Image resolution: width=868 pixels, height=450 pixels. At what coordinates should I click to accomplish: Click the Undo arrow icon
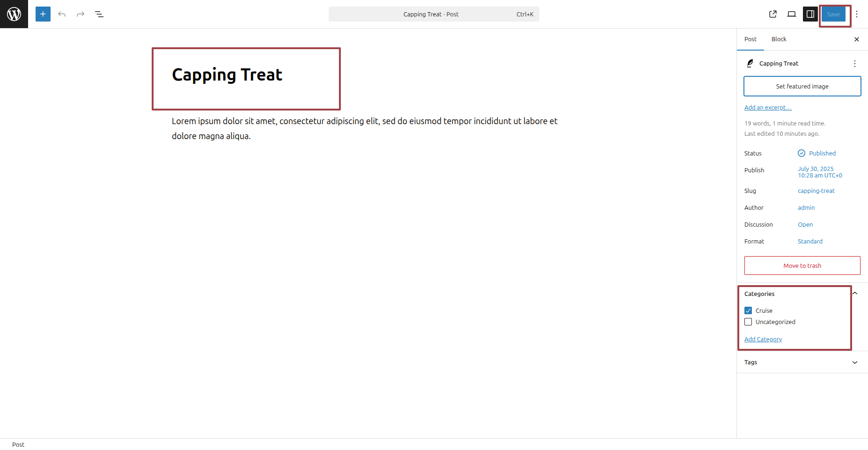click(x=62, y=14)
